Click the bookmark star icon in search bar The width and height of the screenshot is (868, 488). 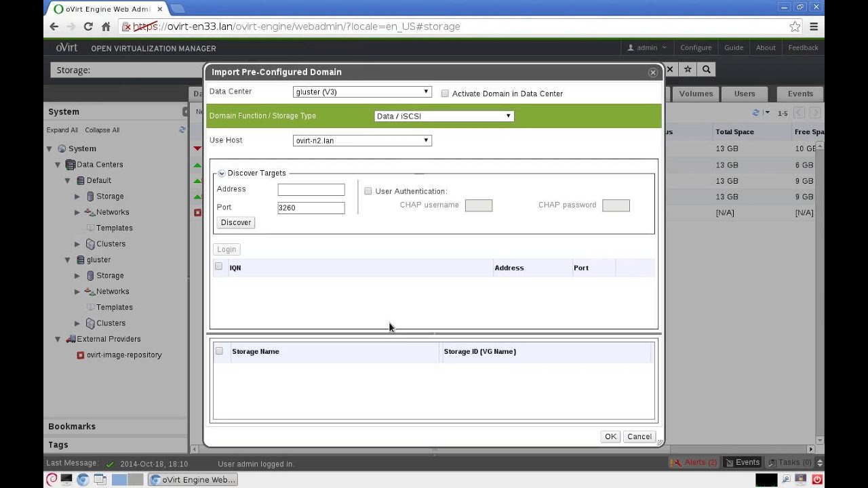(688, 69)
